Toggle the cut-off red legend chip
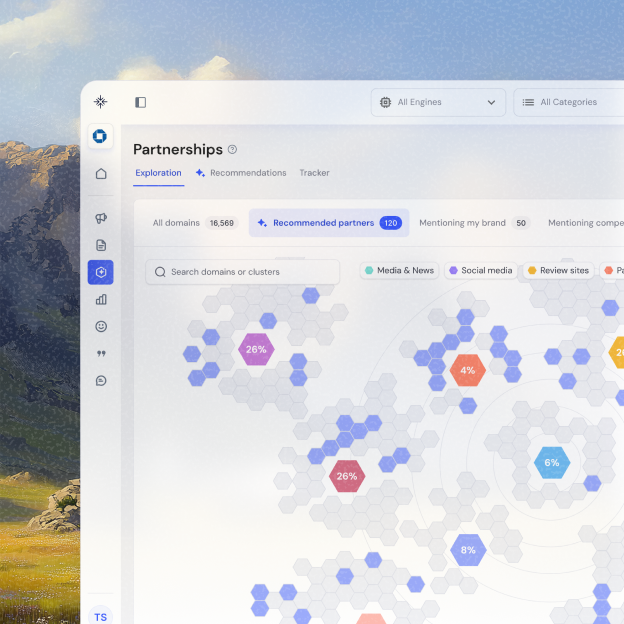The image size is (624, 624). pyautogui.click(x=612, y=270)
